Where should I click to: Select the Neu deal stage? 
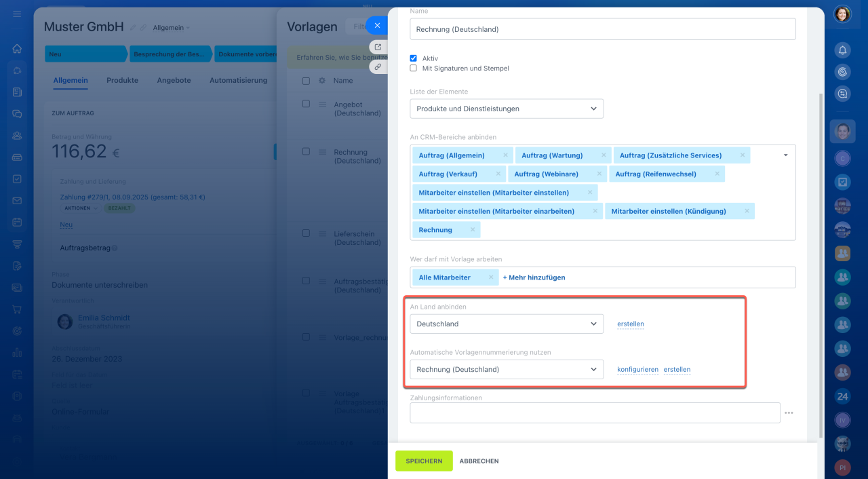click(x=85, y=54)
